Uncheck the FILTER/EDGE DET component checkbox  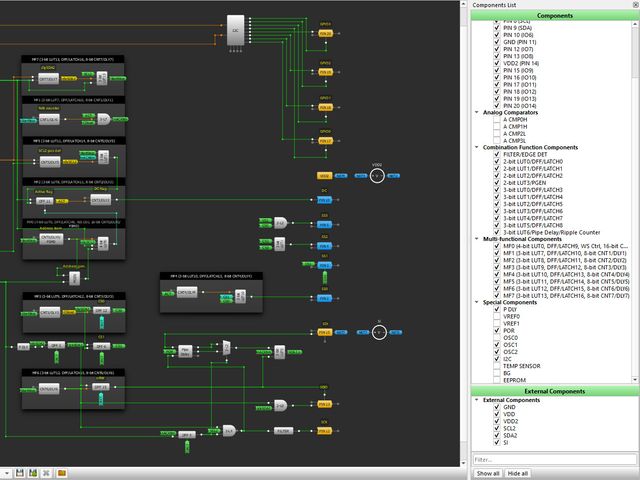point(497,154)
